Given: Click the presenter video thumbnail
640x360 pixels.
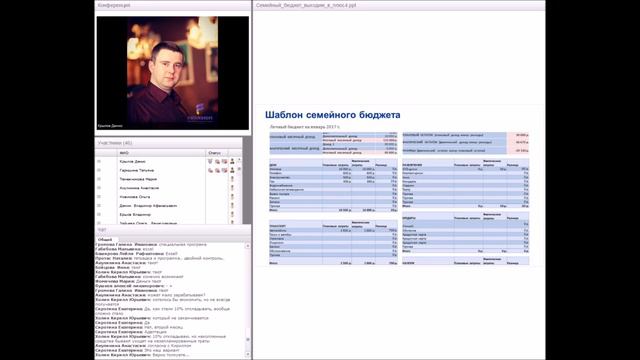Looking at the screenshot, I should point(172,73).
